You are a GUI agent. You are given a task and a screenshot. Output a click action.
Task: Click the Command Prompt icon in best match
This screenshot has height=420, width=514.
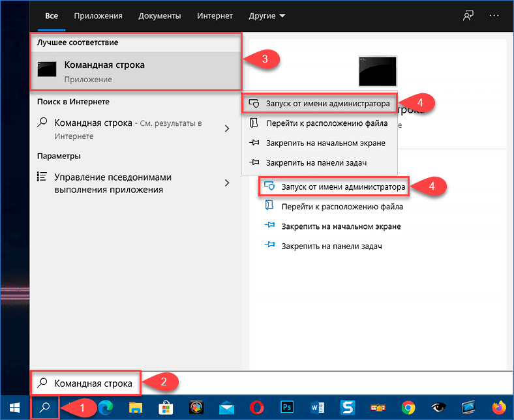pyautogui.click(x=47, y=69)
